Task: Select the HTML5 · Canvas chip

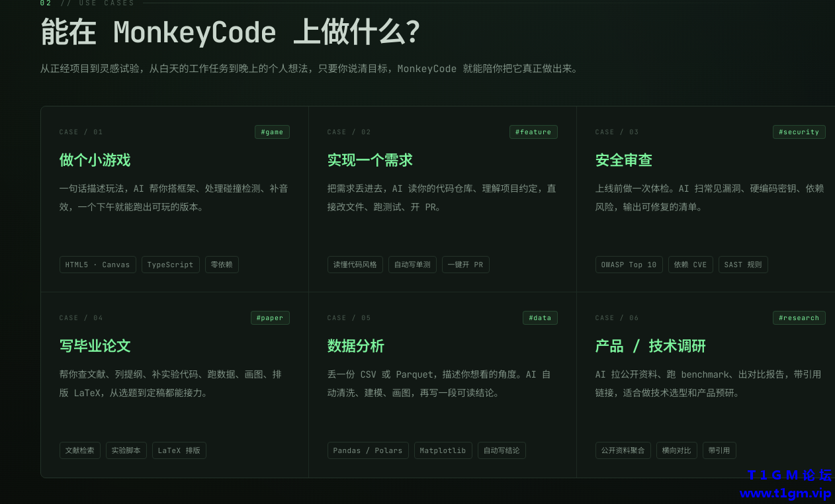Action: click(97, 265)
